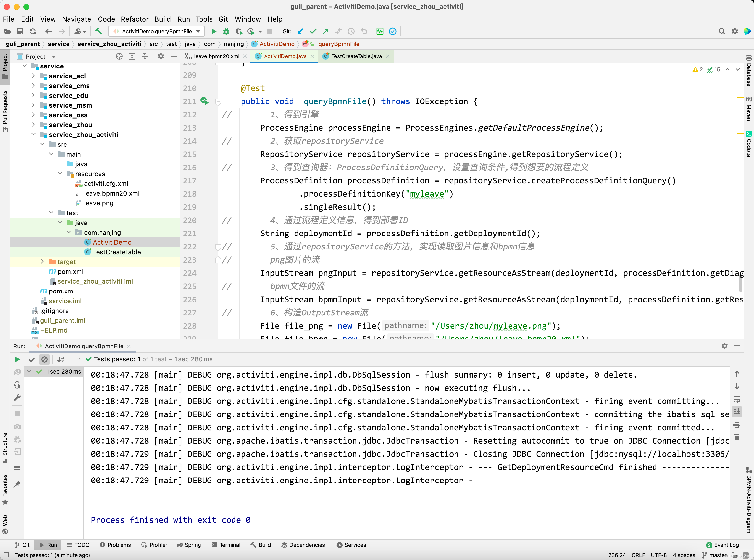Screen dimensions: 754x560
Task: Click Select Opened File target icon in Project panel
Action: pyautogui.click(x=119, y=56)
